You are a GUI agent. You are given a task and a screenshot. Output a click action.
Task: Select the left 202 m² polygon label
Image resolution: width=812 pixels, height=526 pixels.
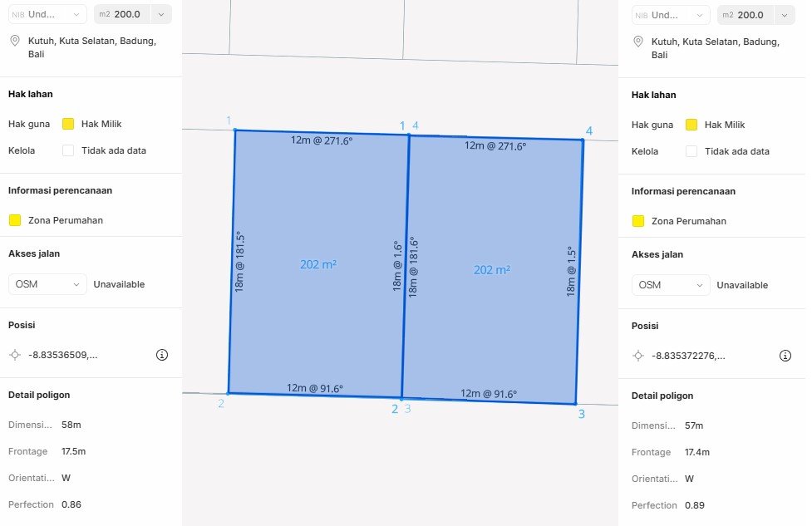pos(317,264)
